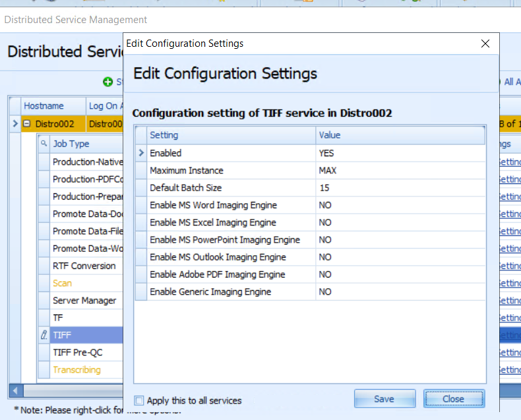Open Settings link on the Scan row
The image size is (521, 420).
(510, 283)
